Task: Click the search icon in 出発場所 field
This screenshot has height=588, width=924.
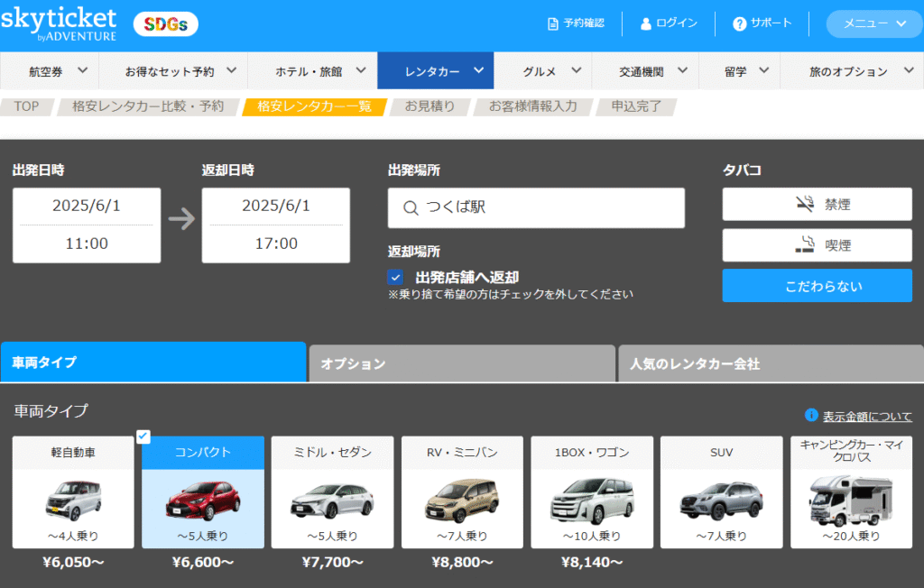Action: (411, 208)
